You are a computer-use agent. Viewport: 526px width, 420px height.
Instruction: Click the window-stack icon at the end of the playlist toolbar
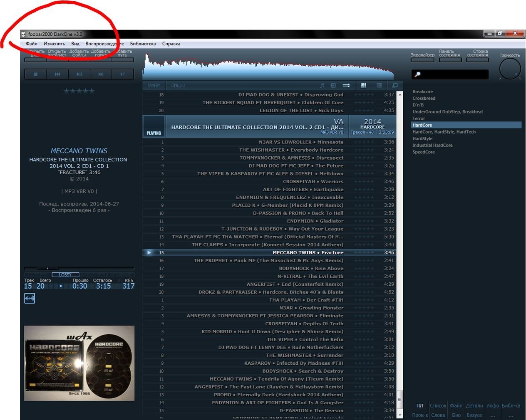tap(395, 86)
